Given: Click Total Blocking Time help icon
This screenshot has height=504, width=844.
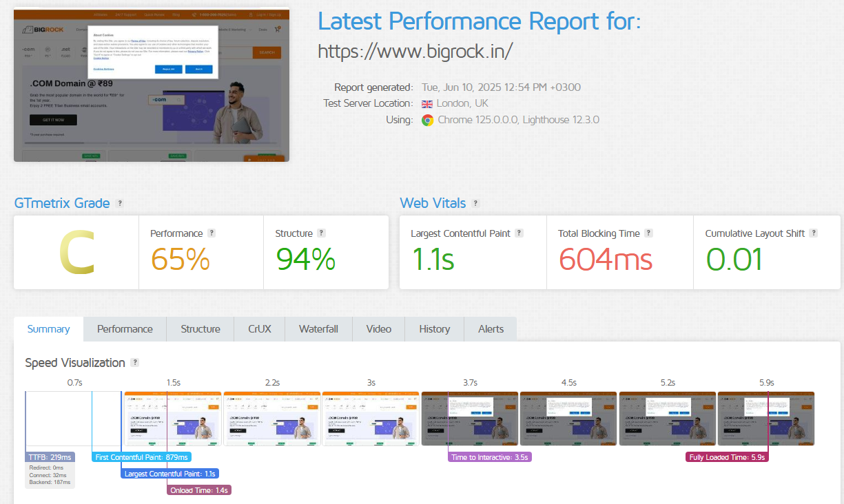Looking at the screenshot, I should pos(648,233).
